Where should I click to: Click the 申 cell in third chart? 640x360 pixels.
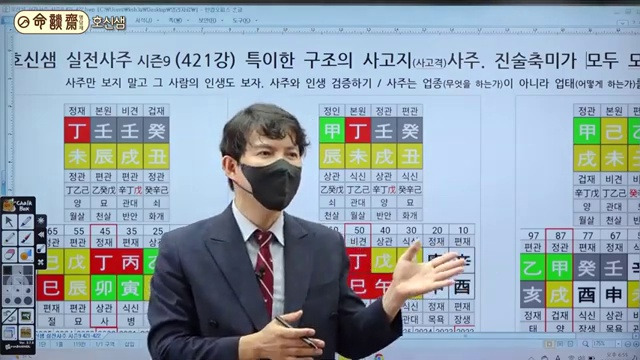pos(613,295)
